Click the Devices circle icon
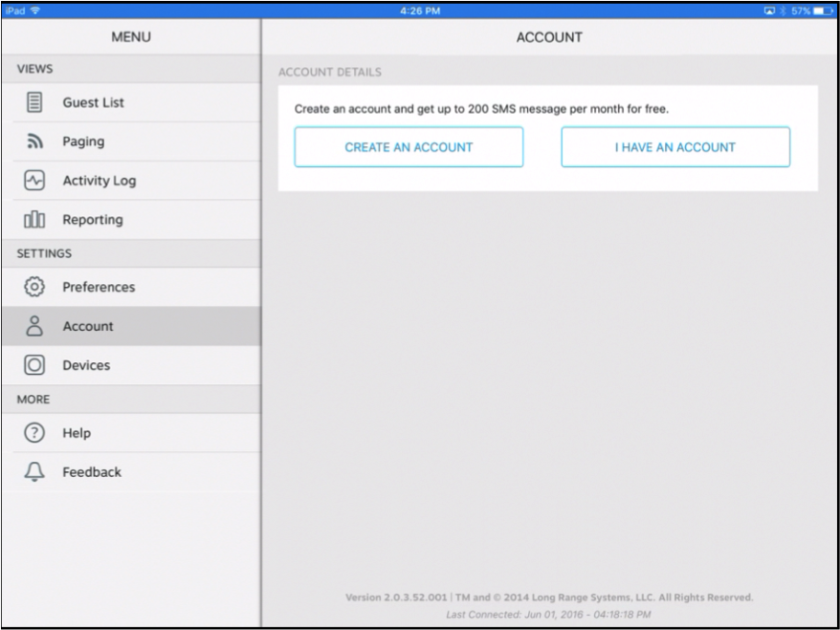The width and height of the screenshot is (840, 630). 34,365
